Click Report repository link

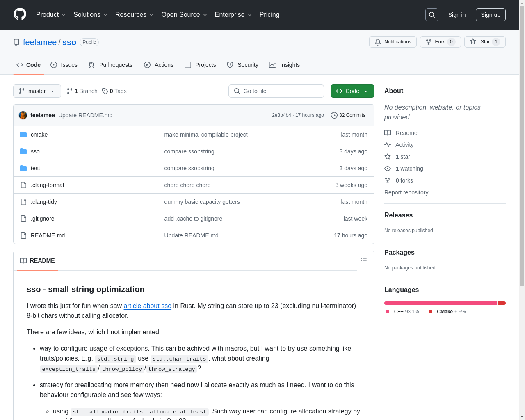(x=406, y=192)
